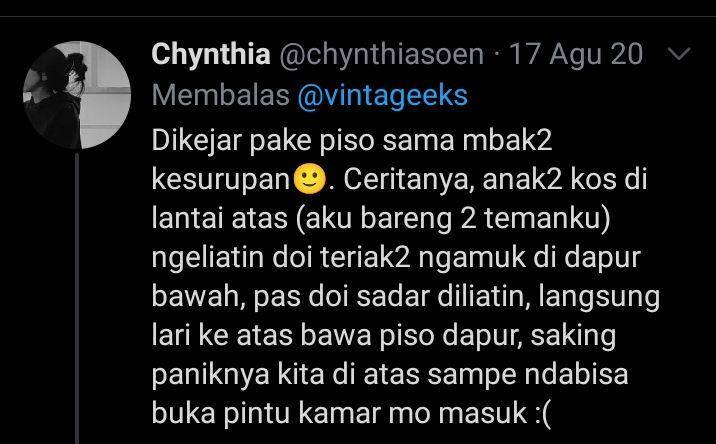Click the phrase lantai atas in tweet

[x=220, y=218]
